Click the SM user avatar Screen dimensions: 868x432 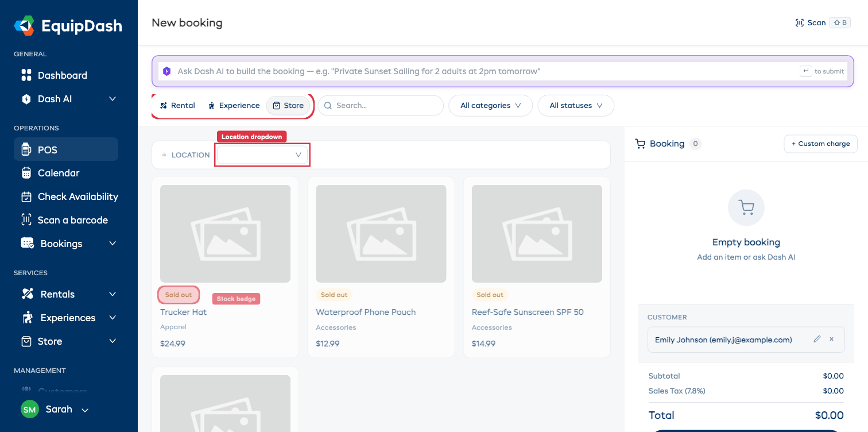[x=30, y=410]
